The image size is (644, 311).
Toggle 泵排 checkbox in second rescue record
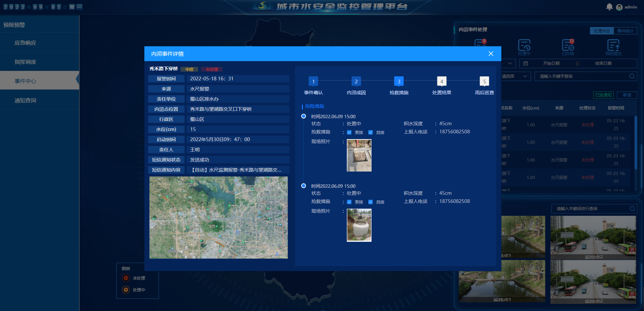[x=349, y=202]
